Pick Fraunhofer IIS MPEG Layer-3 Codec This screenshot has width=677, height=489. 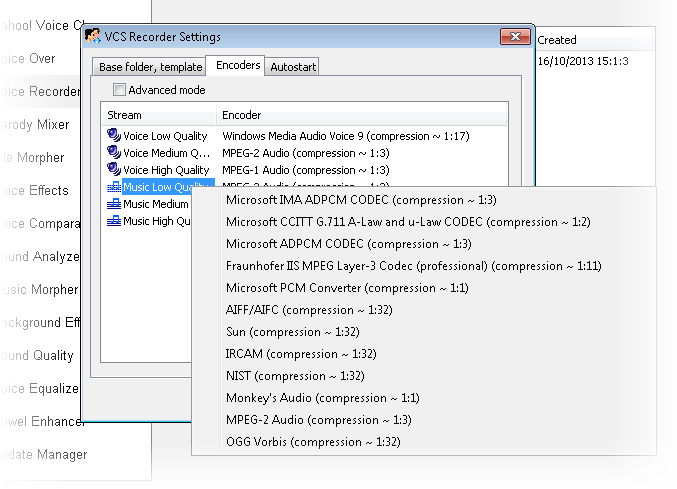point(414,266)
